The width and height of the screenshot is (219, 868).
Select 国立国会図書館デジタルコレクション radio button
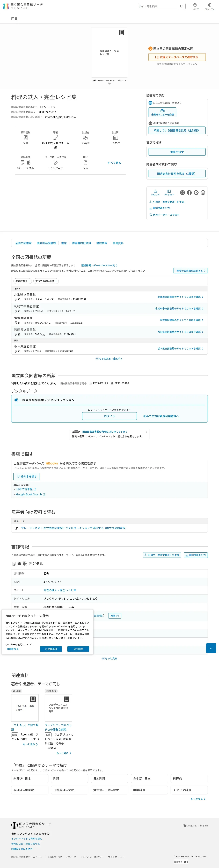click(x=16, y=400)
